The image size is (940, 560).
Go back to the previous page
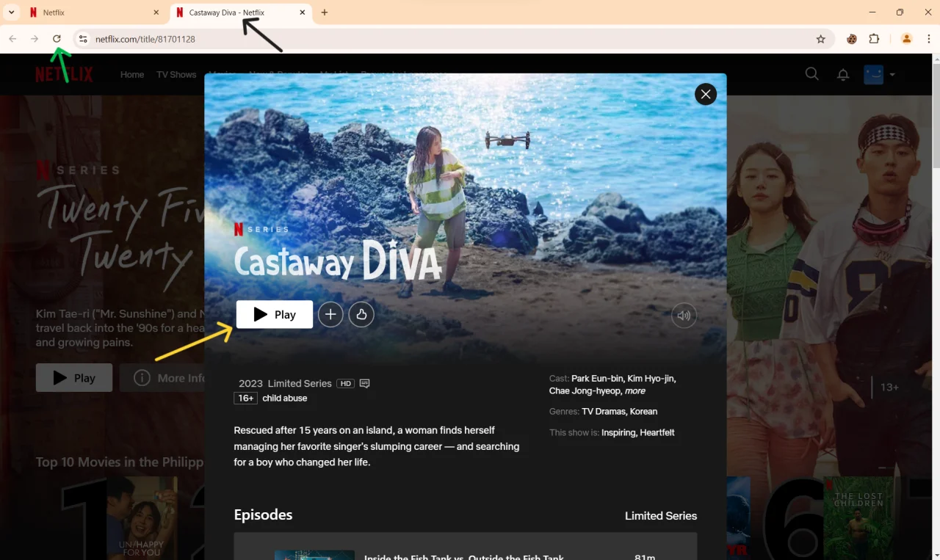(12, 39)
